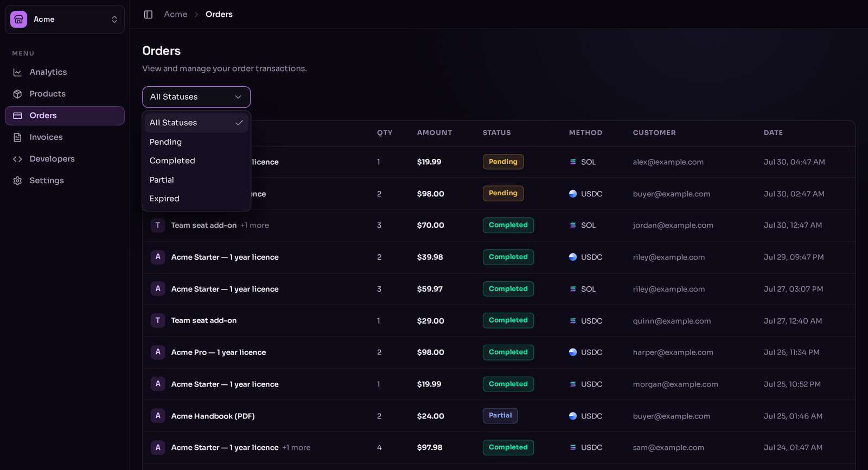Image resolution: width=868 pixels, height=470 pixels.
Task: Click the METHOD column header
Action: (585, 133)
